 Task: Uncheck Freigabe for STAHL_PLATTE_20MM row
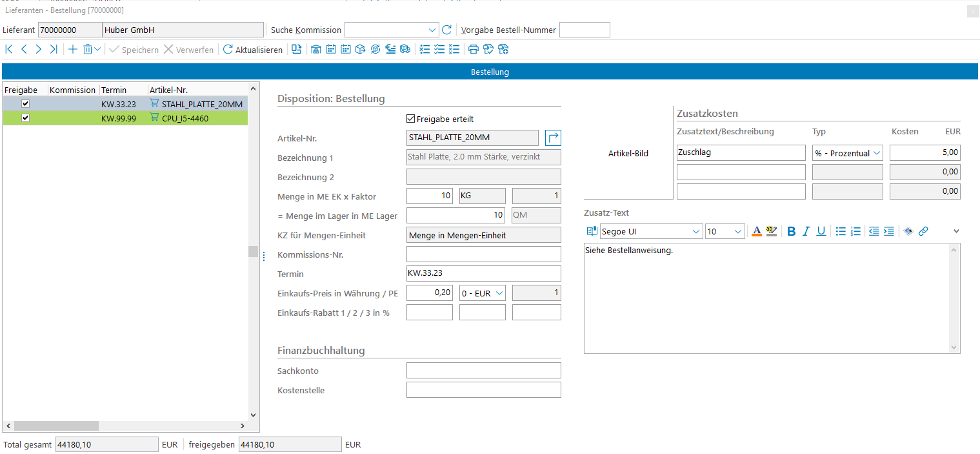(x=25, y=104)
